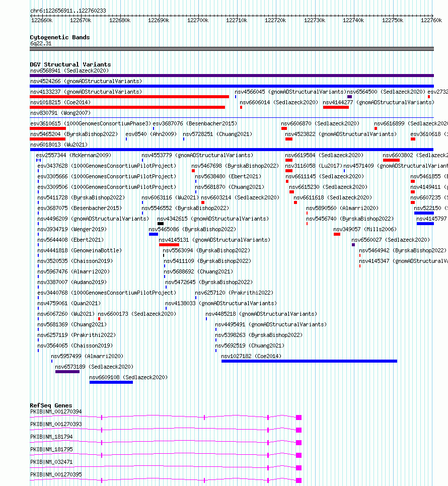The image size is (448, 486).
Task: Click the nsv830791 (Wong2007) label
Action: tap(60, 113)
